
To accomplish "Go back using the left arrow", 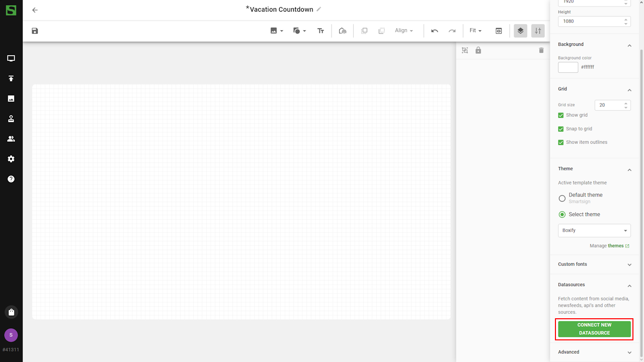I will click(x=35, y=10).
